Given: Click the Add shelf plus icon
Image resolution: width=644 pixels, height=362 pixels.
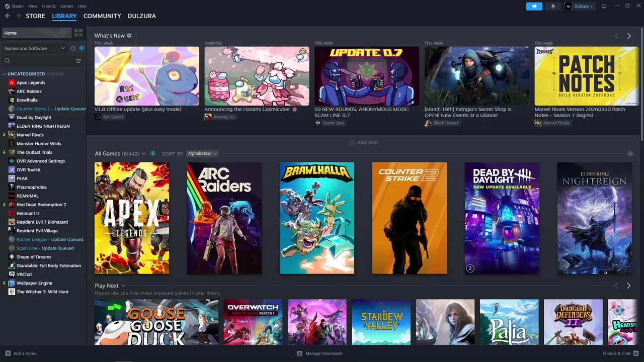Looking at the screenshot, I should pos(352,142).
